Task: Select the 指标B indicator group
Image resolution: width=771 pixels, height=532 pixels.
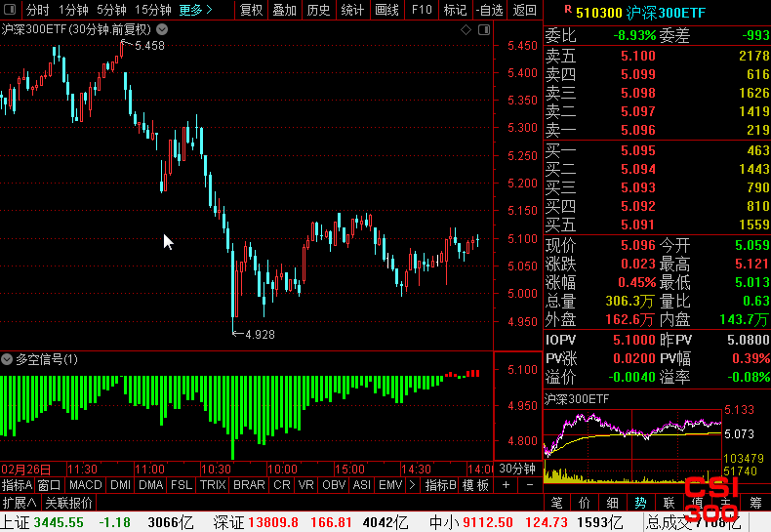Action: click(441, 485)
